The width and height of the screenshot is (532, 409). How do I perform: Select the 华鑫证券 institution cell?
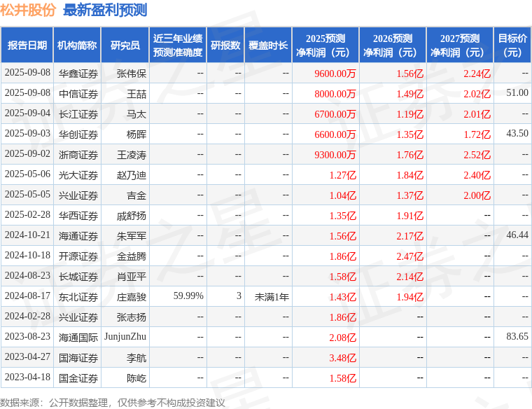(78, 74)
